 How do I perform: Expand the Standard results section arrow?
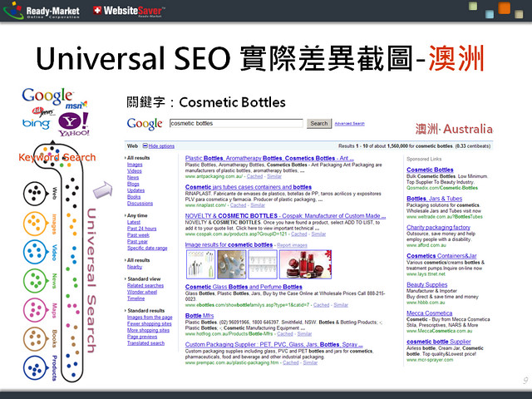pos(126,310)
